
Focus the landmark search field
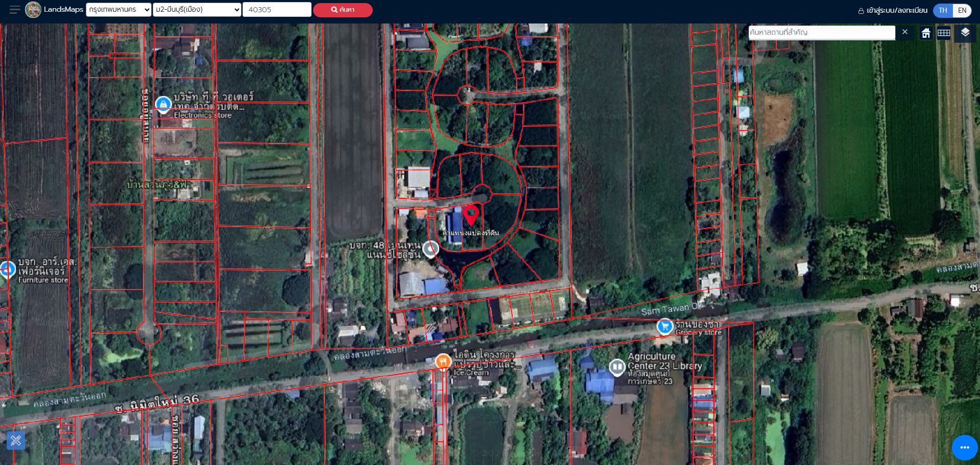(822, 32)
